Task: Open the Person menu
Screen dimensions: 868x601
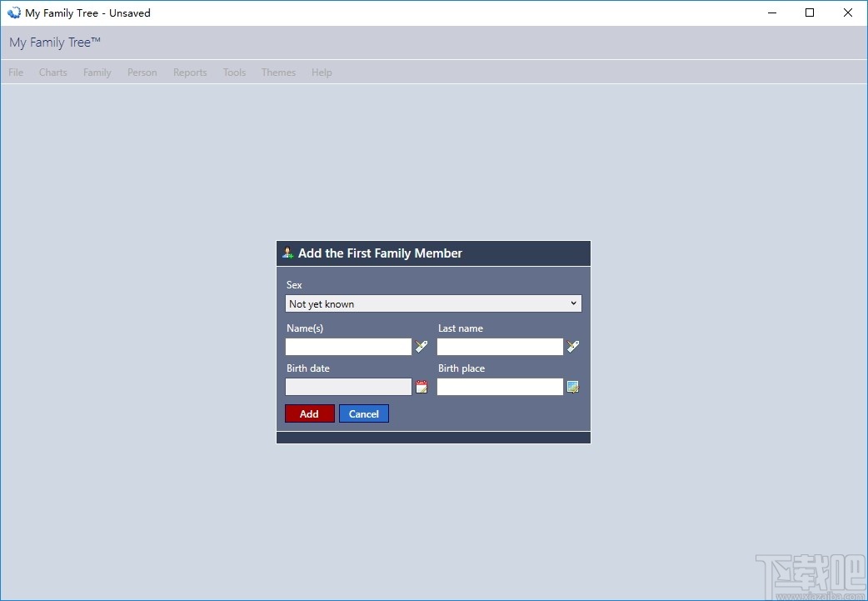Action: tap(142, 73)
